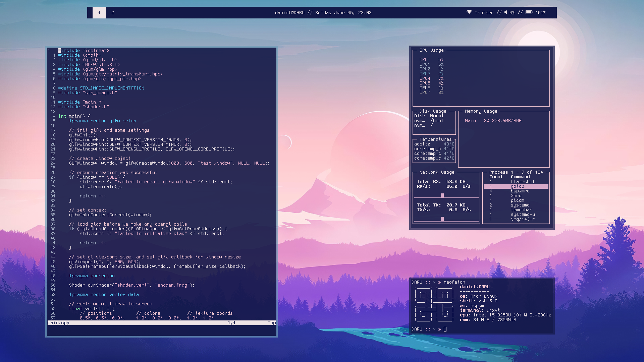Click the CPU0 usage entry

pos(431,60)
